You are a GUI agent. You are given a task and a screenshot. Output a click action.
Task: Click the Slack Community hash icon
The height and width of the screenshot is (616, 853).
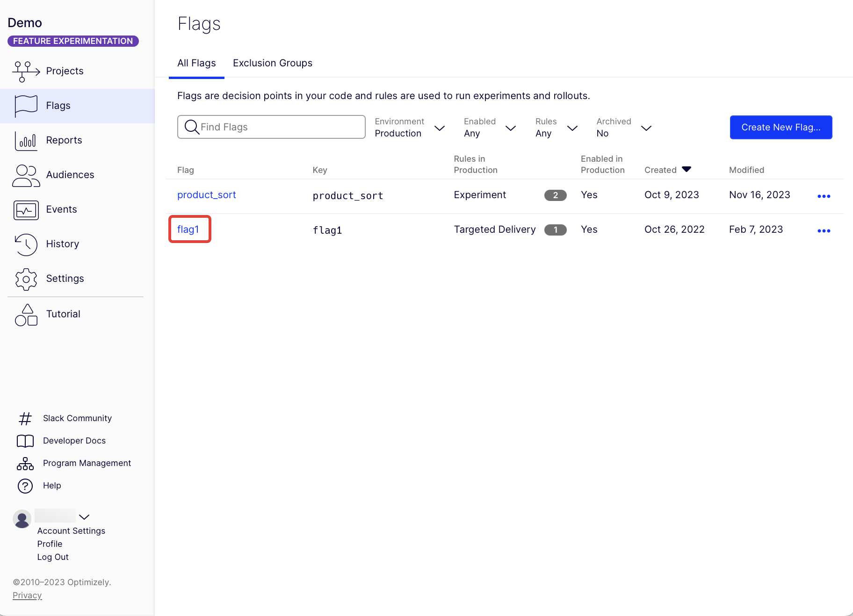25,418
